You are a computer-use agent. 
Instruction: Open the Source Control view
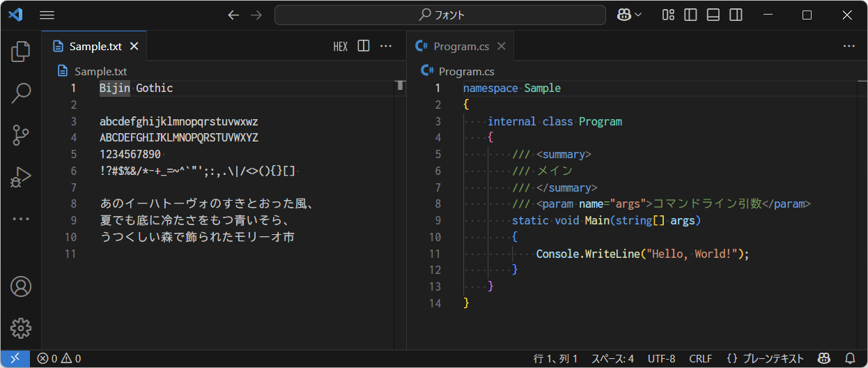pyautogui.click(x=21, y=135)
